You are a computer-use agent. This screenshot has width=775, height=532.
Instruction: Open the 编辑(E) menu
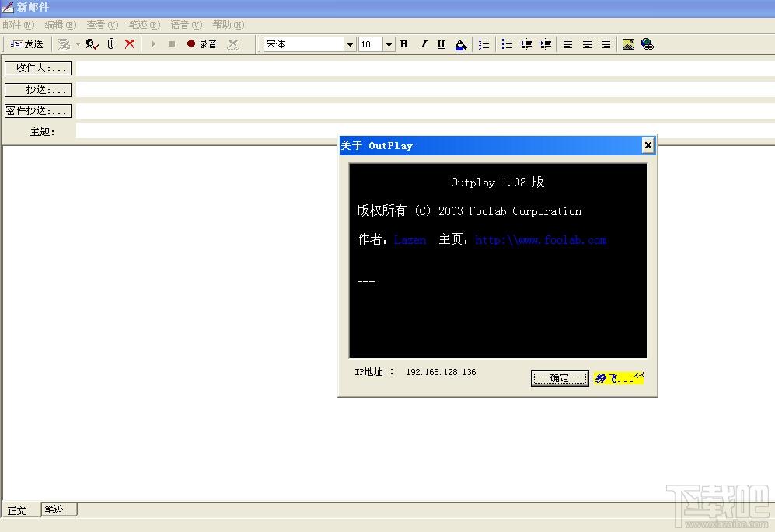point(61,25)
